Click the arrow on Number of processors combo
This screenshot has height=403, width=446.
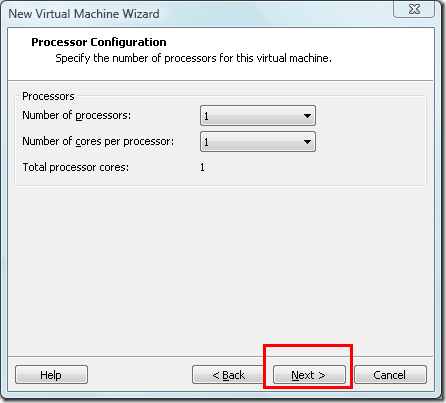(x=307, y=116)
